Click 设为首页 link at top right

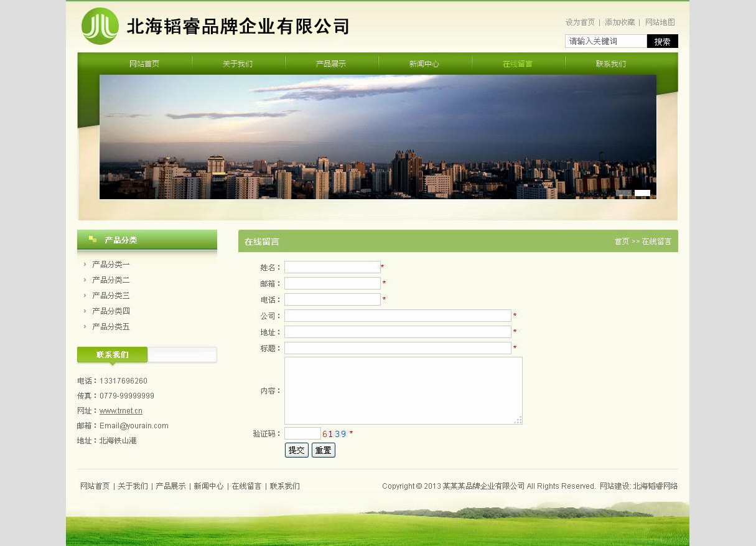pos(580,22)
